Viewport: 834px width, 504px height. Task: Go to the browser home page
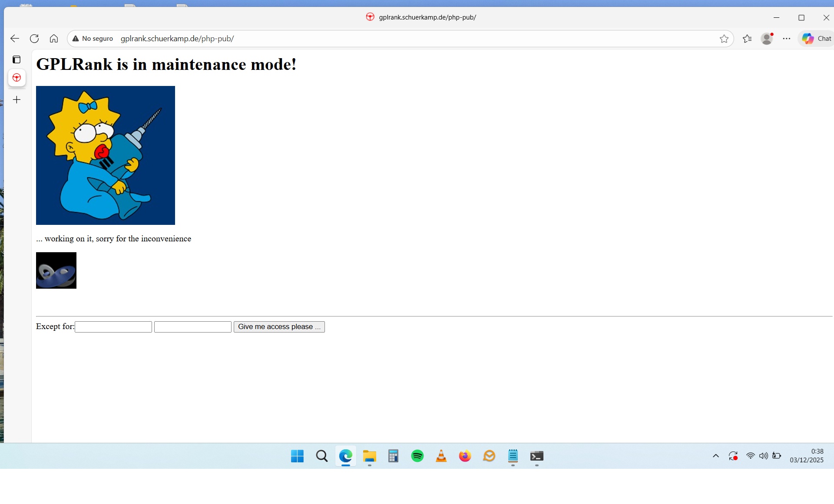tap(54, 39)
